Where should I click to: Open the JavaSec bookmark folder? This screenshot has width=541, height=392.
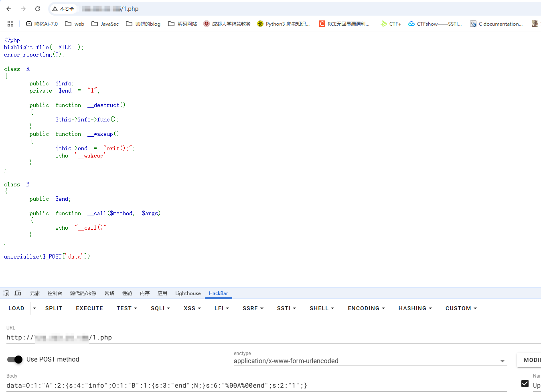coord(105,24)
